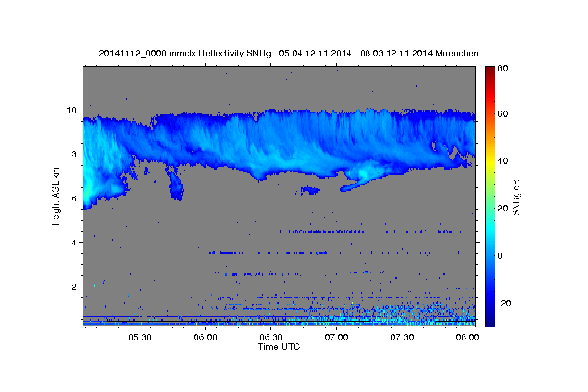The width and height of the screenshot is (588, 392).
Task: Click the height tick label 2
Action: (x=75, y=287)
